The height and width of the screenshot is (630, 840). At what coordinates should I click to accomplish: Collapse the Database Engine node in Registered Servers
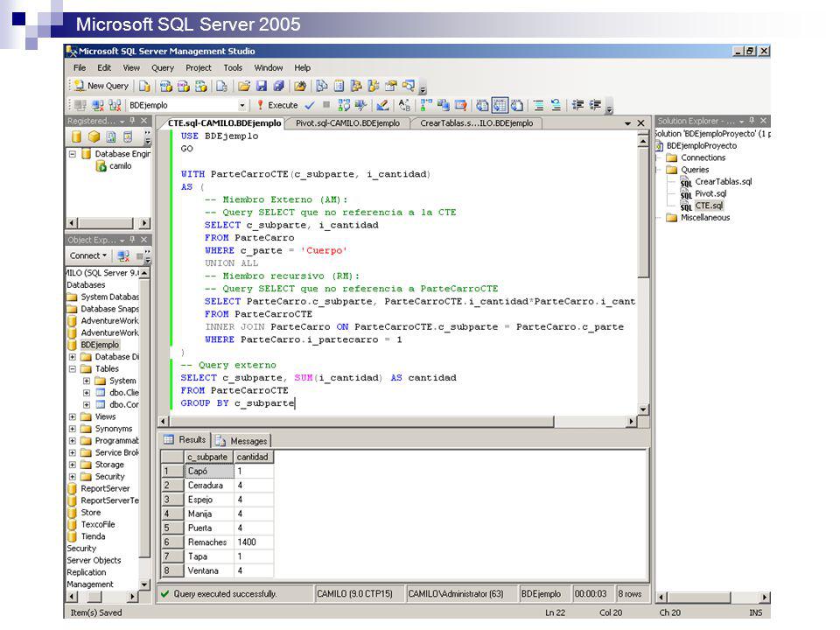tap(73, 154)
